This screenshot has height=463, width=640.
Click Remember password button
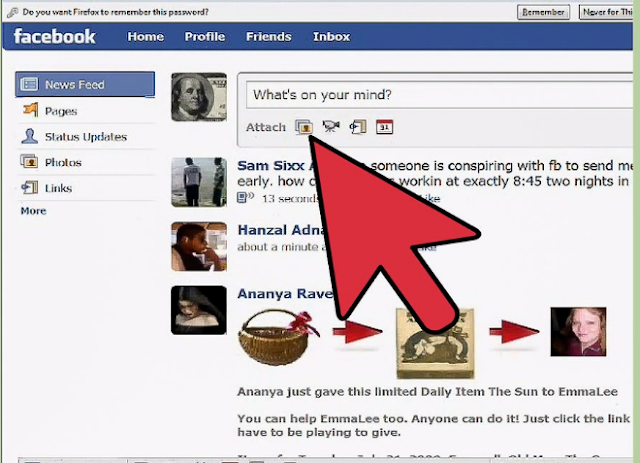(543, 12)
